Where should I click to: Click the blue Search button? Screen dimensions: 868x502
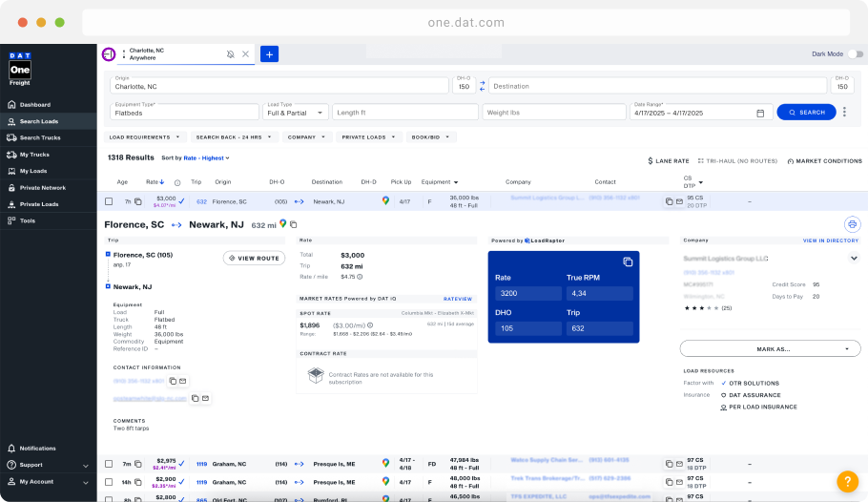coord(806,113)
